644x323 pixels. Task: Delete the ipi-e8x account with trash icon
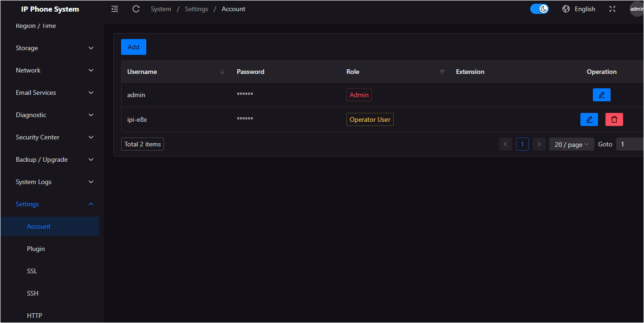click(x=614, y=119)
